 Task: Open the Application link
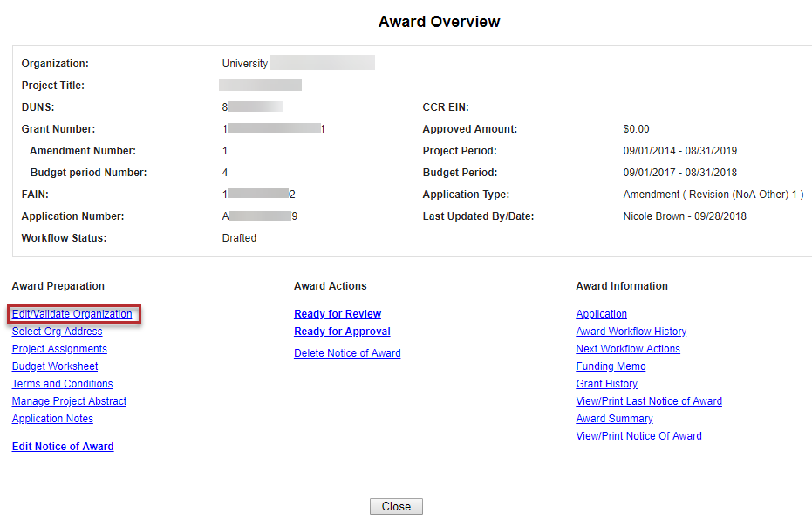tap(601, 314)
